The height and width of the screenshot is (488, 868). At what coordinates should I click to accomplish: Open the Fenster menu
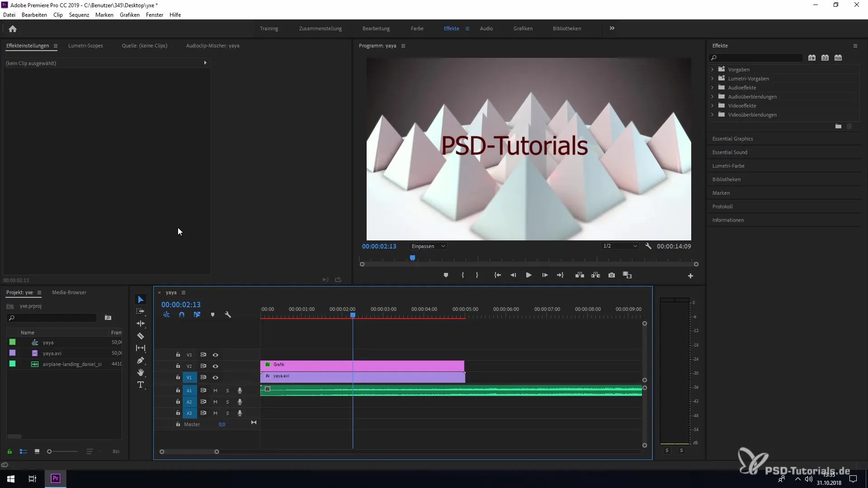point(155,15)
